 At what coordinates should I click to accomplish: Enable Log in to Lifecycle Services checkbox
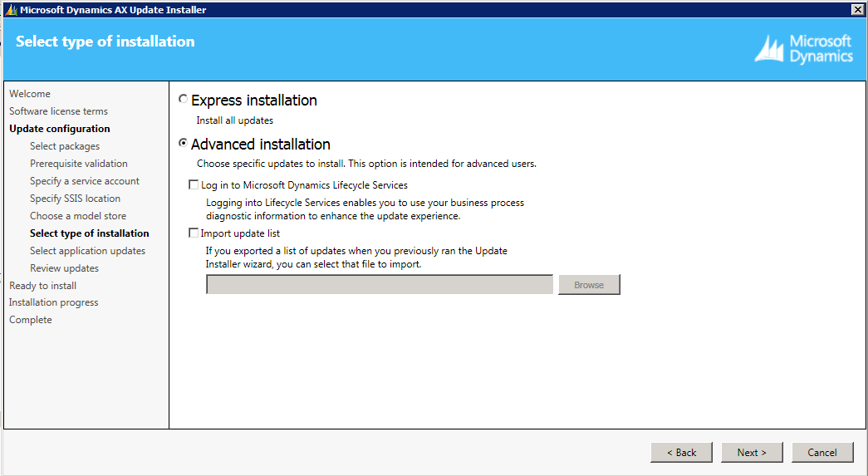click(x=194, y=185)
